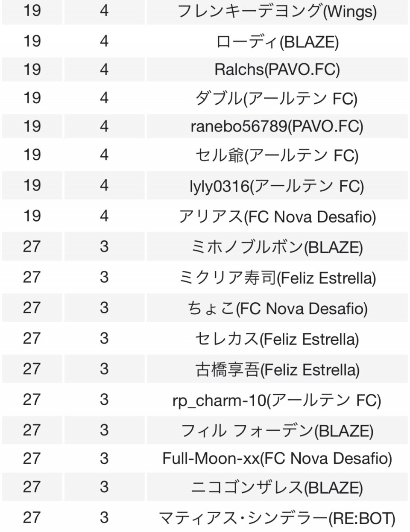The width and height of the screenshot is (410, 532).
Task: Select the Ralchs(PAVO.FC) name cell
Action: click(277, 70)
